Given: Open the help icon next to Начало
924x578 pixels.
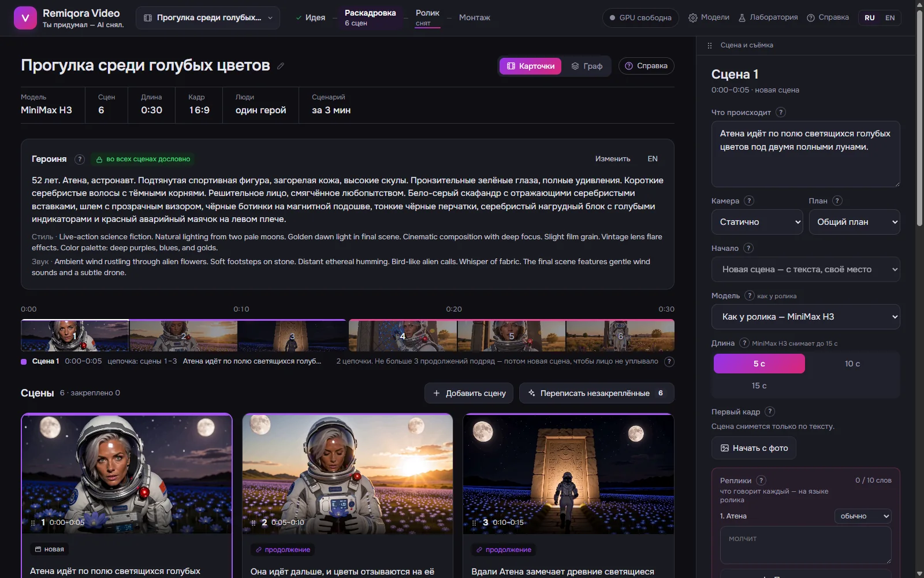Looking at the screenshot, I should tap(748, 248).
